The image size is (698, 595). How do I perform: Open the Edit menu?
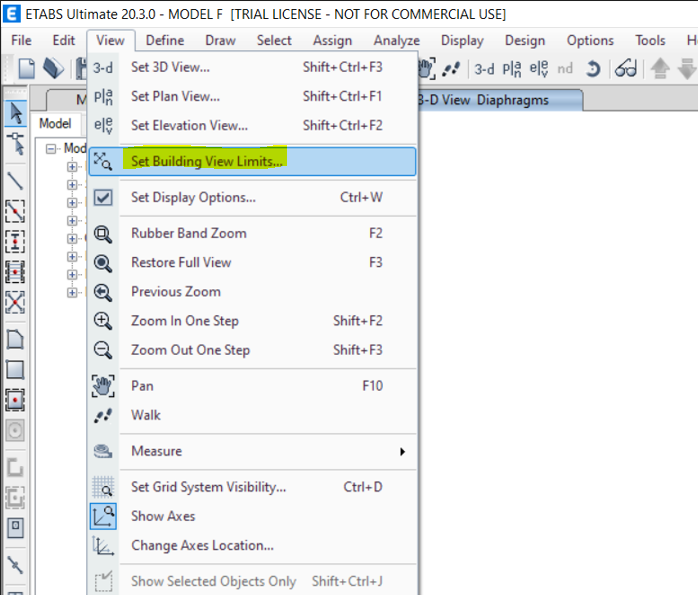pyautogui.click(x=64, y=40)
